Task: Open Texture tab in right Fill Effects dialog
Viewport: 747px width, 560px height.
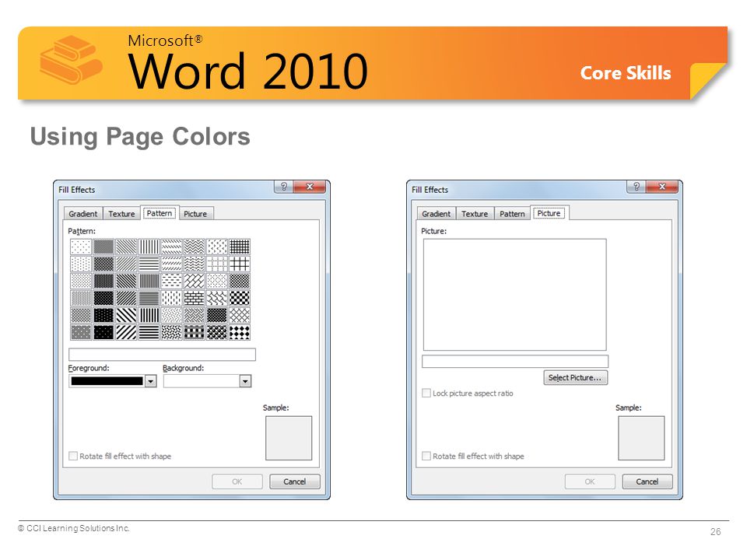Action: click(x=475, y=214)
